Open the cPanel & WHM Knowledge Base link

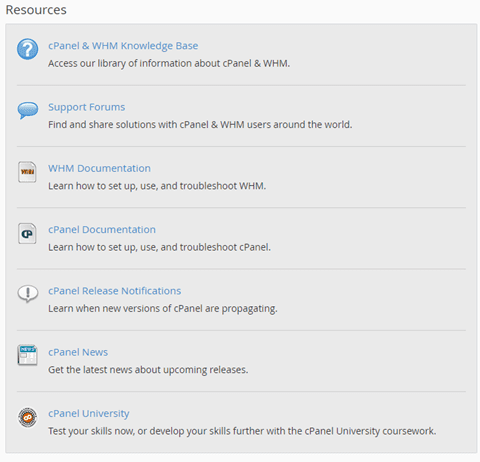123,46
